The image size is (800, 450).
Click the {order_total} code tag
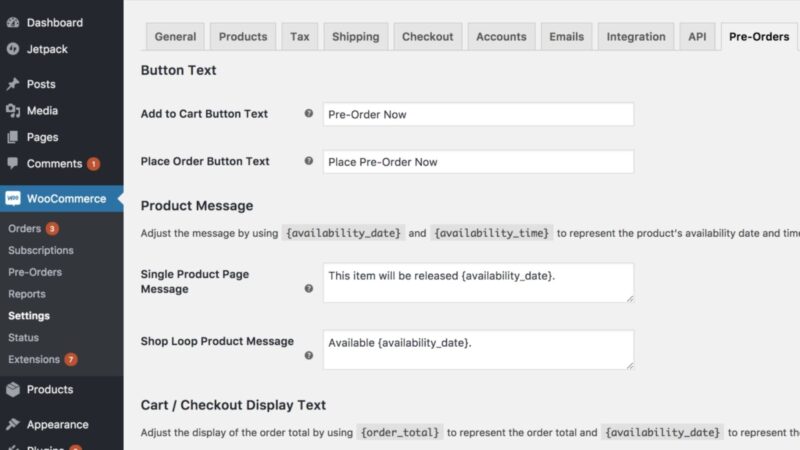tap(400, 433)
